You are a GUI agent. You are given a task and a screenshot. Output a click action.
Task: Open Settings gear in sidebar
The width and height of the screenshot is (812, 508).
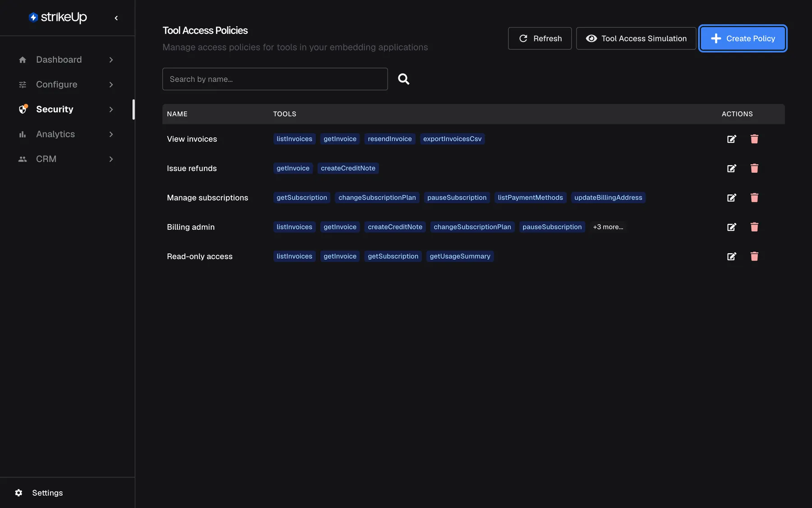point(18,493)
